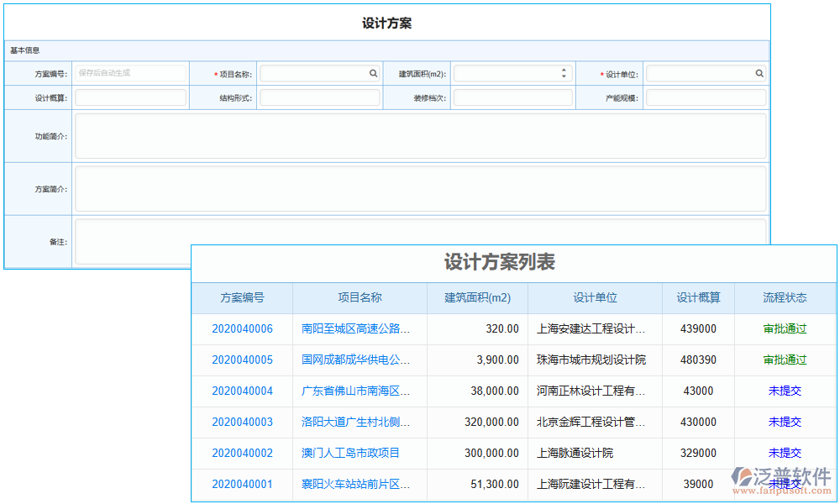The image size is (840, 504).
Task: Select the 方案编号 column header
Action: 241,298
